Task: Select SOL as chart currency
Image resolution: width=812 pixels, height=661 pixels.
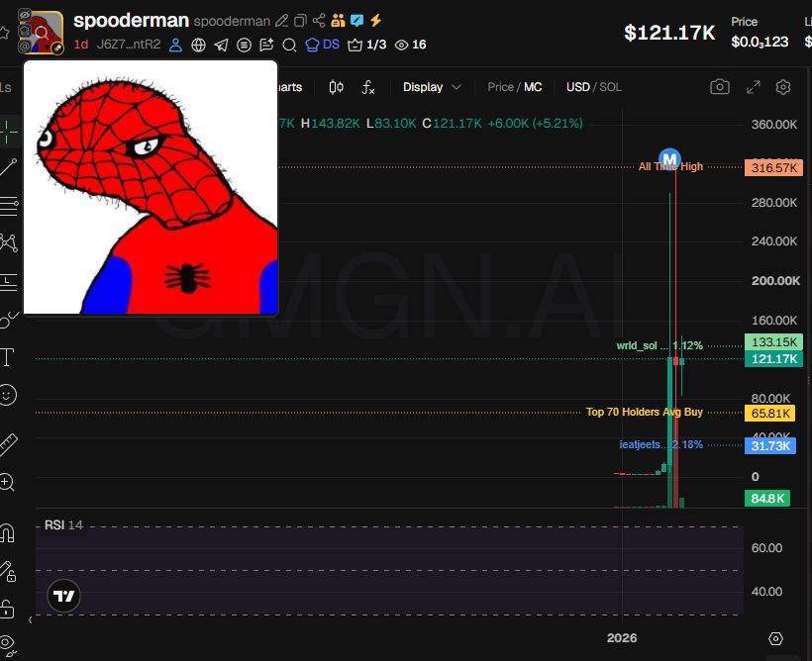Action: click(x=611, y=87)
